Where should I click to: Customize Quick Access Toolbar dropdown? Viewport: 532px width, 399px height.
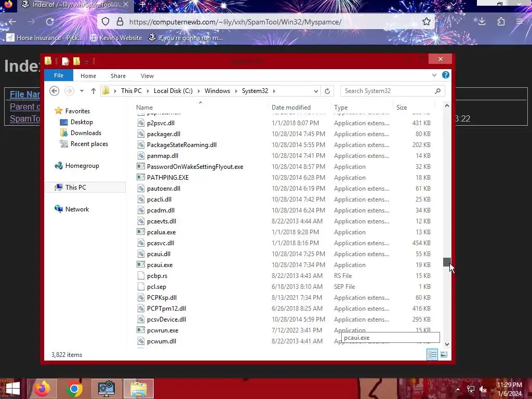pyautogui.click(x=87, y=62)
